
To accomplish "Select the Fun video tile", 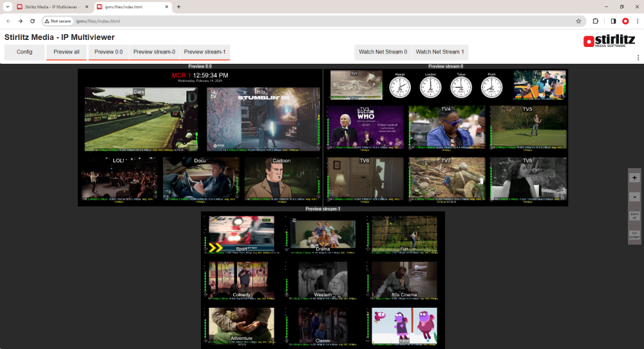I will coord(404,234).
